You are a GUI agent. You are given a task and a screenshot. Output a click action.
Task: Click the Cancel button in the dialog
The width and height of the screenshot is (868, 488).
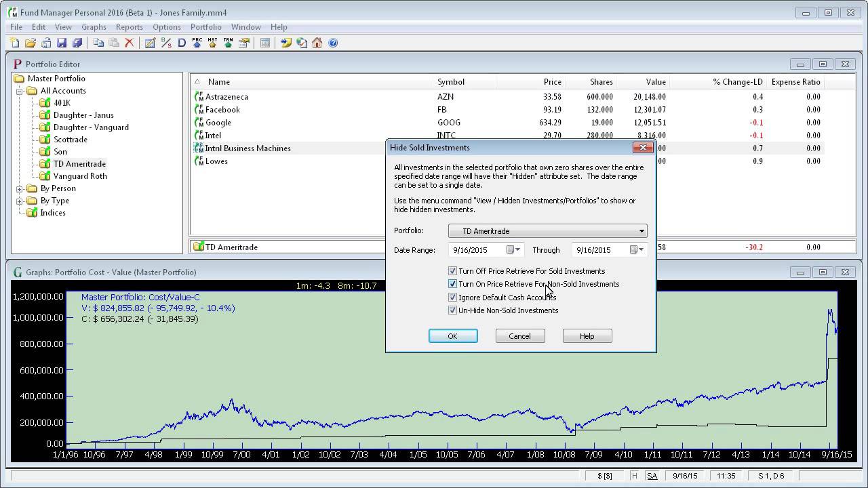(520, 336)
